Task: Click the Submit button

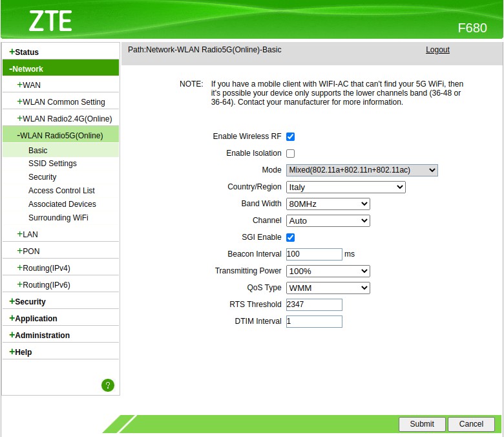Action: pos(422,424)
